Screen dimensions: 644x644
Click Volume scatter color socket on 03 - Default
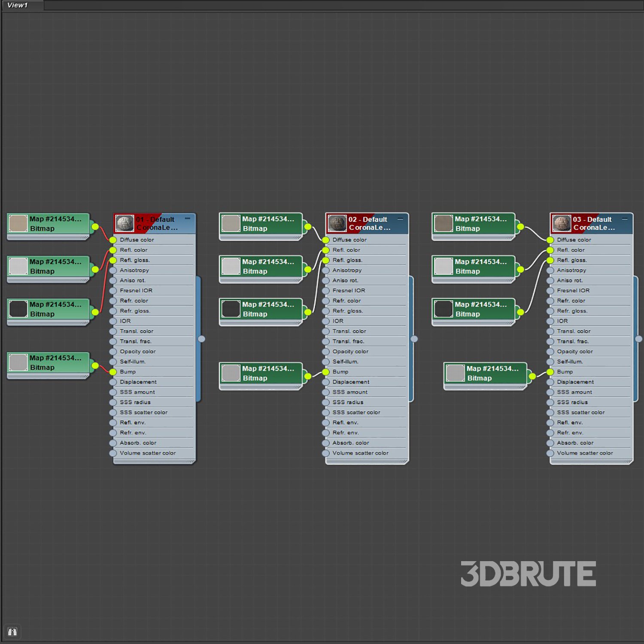[x=550, y=453]
